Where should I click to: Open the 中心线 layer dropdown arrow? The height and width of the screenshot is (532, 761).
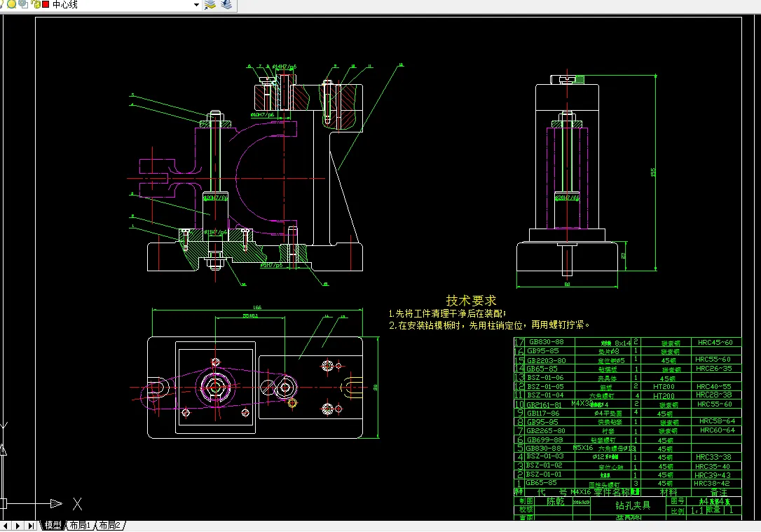(196, 5)
